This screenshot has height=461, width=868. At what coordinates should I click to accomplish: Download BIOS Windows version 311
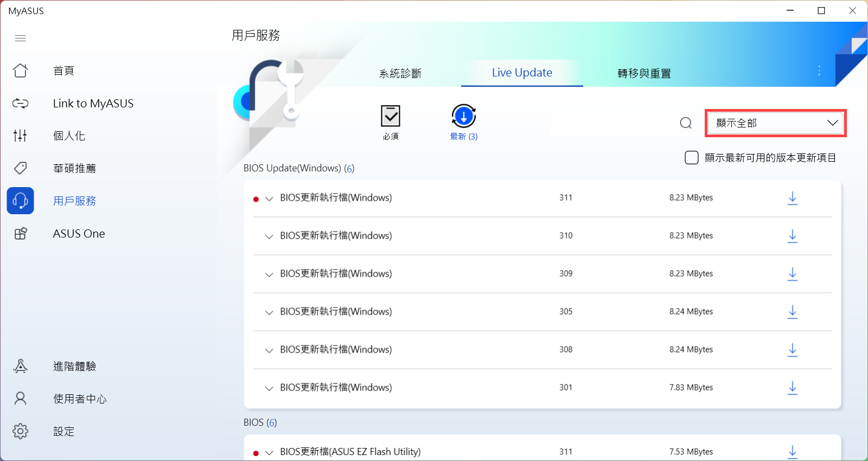point(793,198)
